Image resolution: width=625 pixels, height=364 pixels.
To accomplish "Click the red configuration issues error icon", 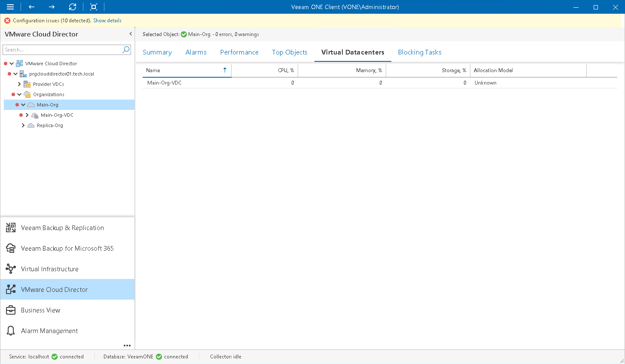I will click(7, 21).
